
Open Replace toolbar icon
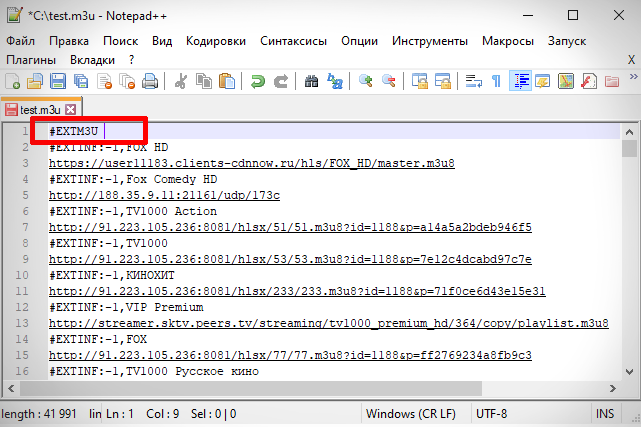(335, 81)
